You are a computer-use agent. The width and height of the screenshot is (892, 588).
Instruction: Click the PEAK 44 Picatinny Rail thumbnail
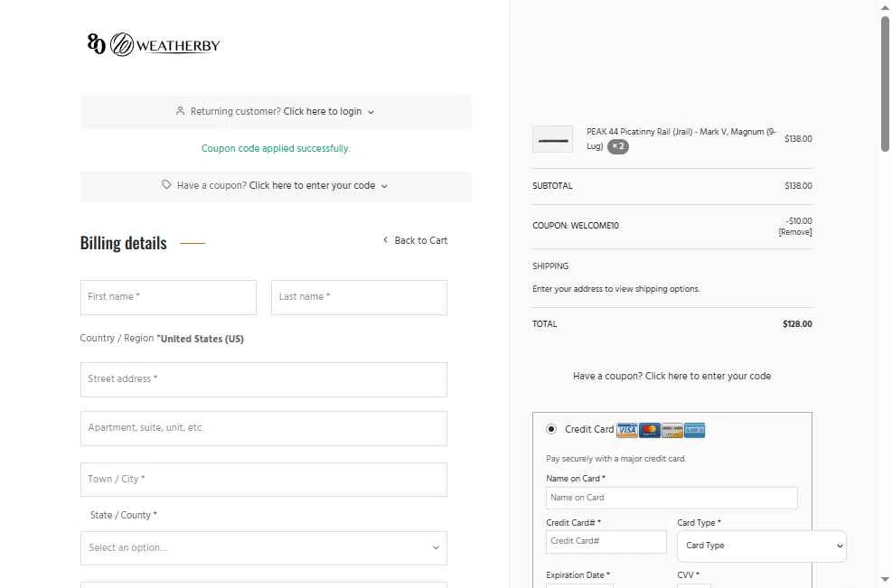point(552,139)
